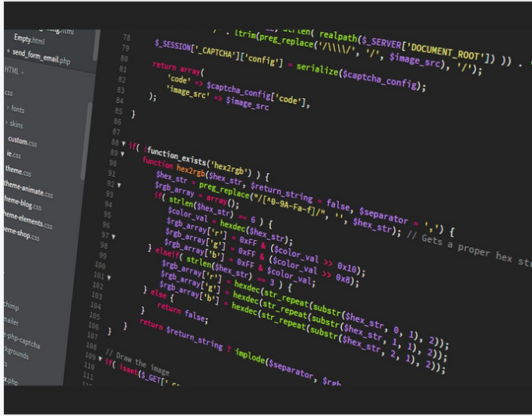
Task: Click the 'return false;' statement
Action: [182, 312]
